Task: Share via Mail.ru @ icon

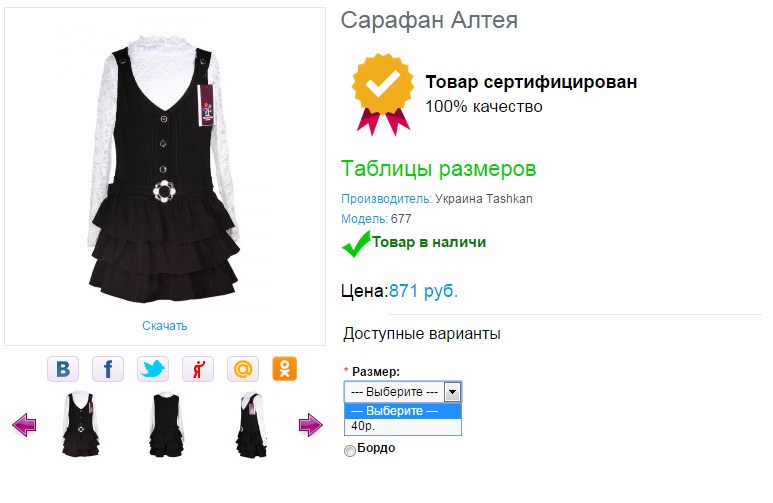Action: tap(243, 369)
